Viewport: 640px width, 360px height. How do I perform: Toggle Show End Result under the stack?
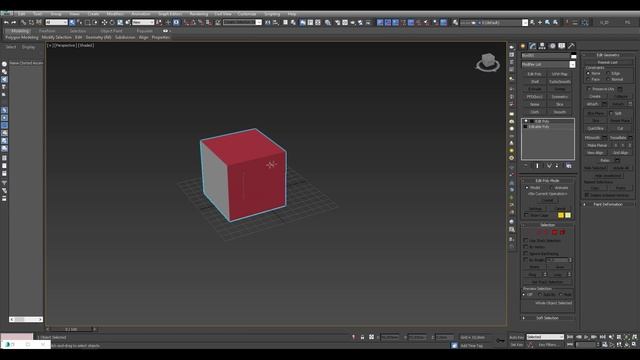click(x=537, y=166)
